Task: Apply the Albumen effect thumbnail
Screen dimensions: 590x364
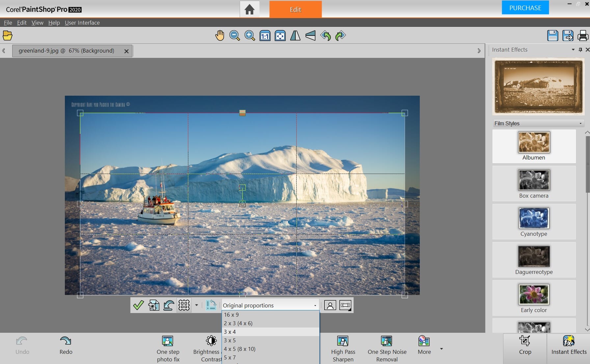Action: point(534,146)
